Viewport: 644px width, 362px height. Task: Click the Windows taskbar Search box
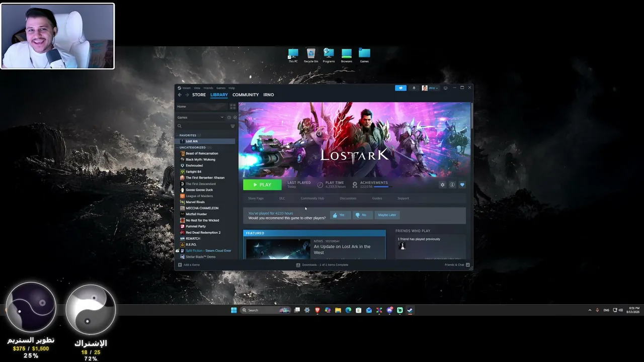(x=266, y=310)
